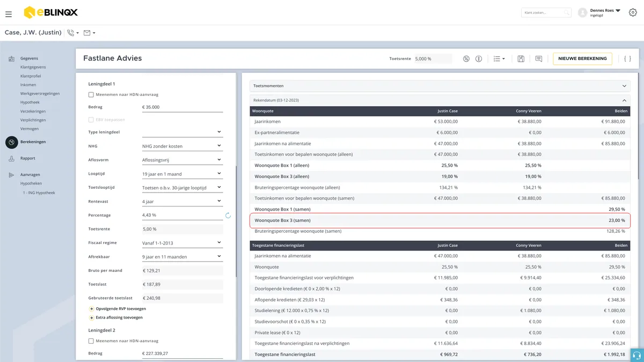The image size is (644, 362).
Task: Click the Bedrag field showing € 35.000
Action: coord(182,107)
